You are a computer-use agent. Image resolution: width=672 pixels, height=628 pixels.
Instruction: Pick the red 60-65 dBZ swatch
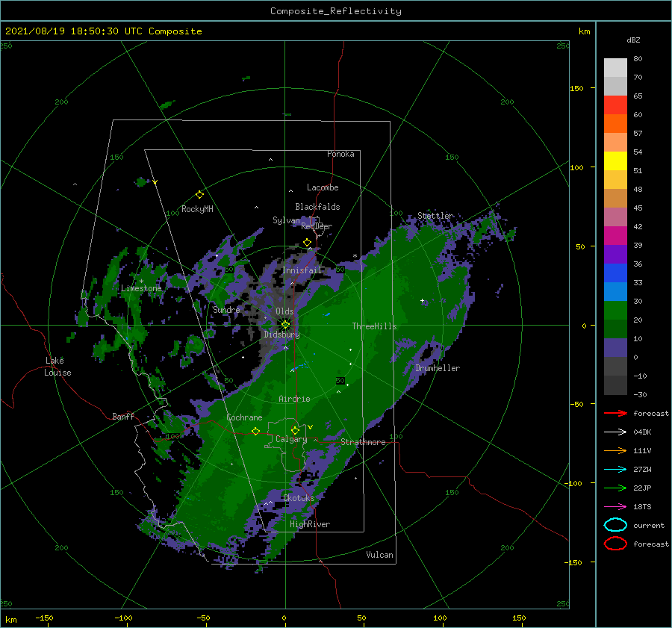coord(615,105)
